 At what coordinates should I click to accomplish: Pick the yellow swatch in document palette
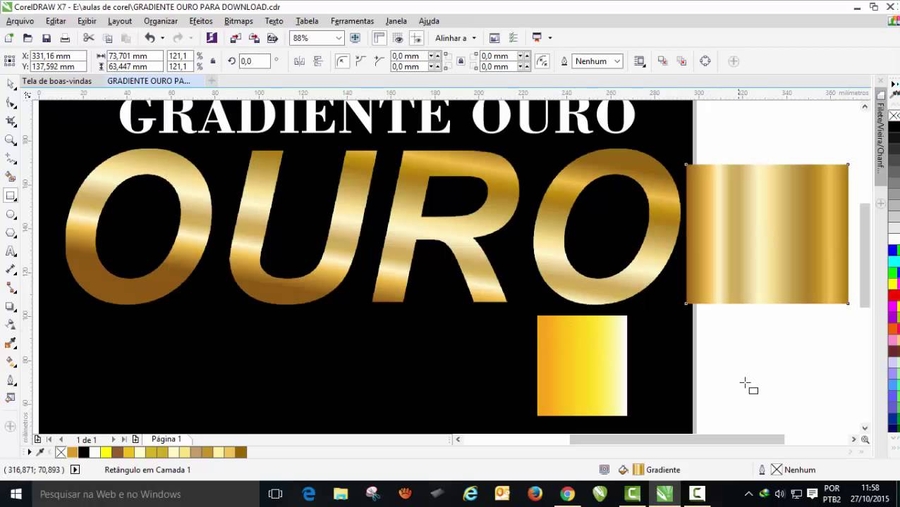[106, 453]
